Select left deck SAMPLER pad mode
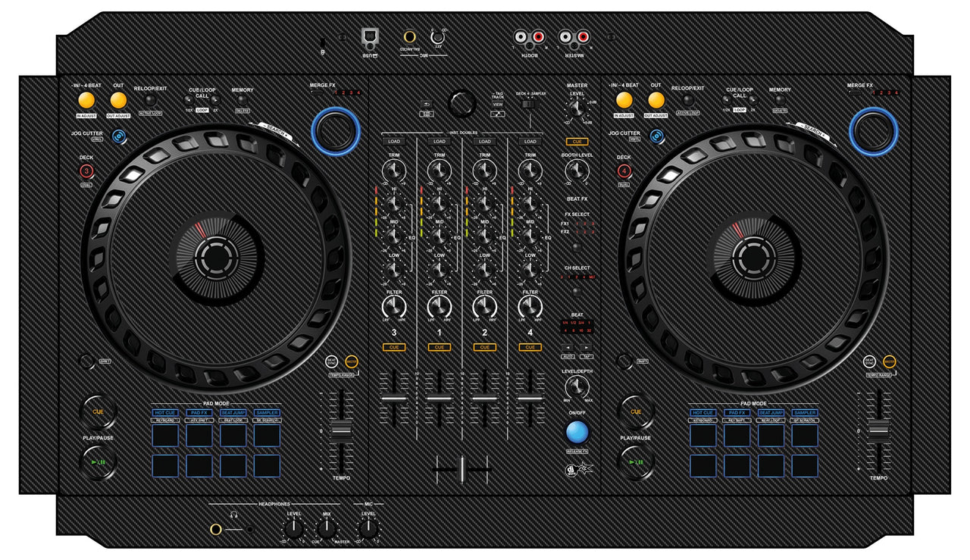 (268, 413)
